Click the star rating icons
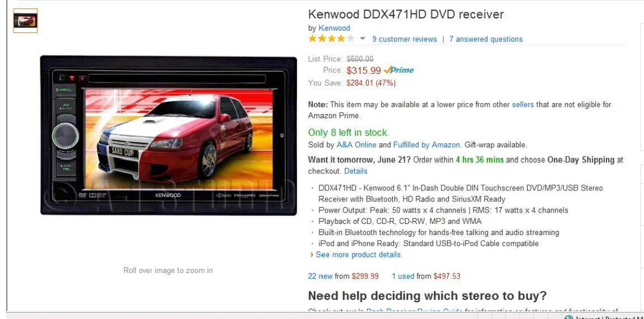 pyautogui.click(x=331, y=39)
